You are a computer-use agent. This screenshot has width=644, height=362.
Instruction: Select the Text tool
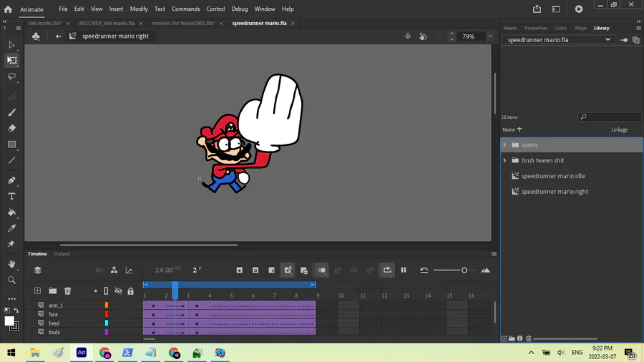11,196
